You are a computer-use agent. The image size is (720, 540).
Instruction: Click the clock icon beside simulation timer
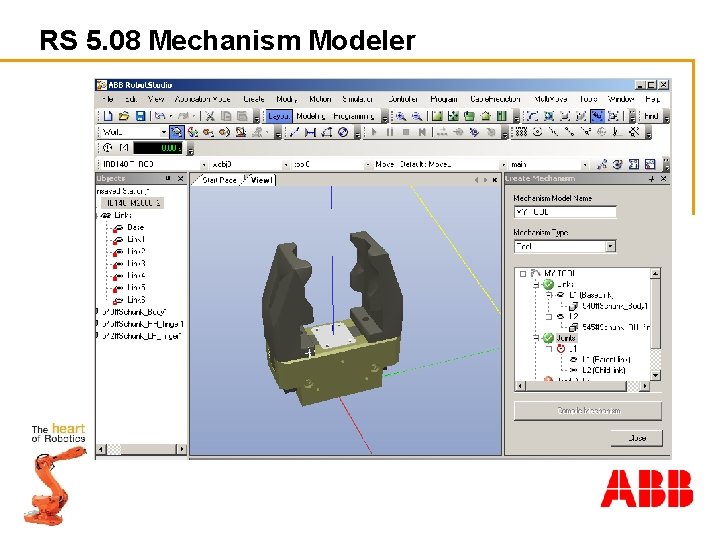pyautogui.click(x=107, y=148)
